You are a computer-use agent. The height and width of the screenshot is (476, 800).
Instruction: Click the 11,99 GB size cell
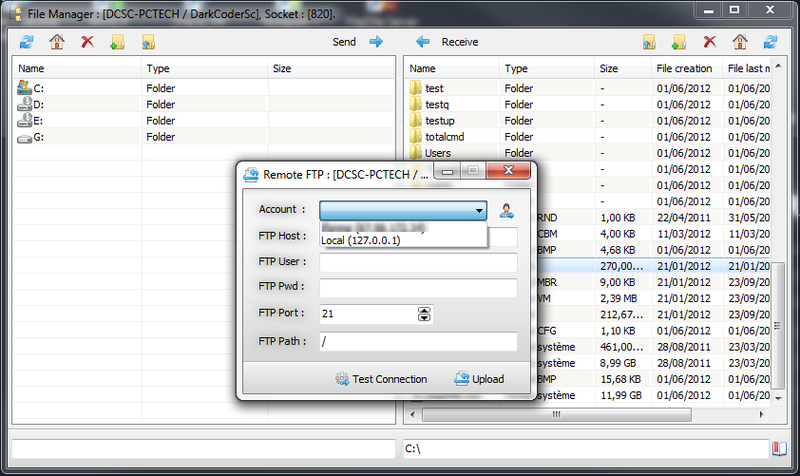tap(621, 395)
